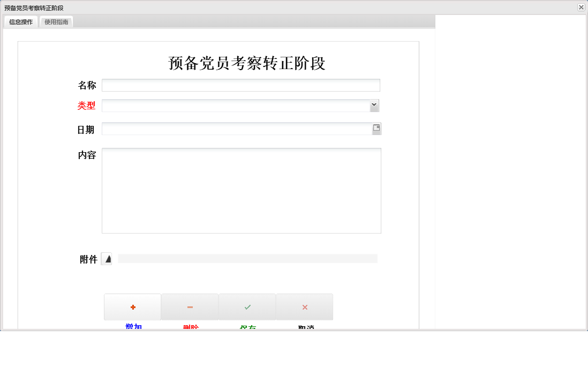Click the minus icon above 删除
Screen dimensions: 588x368
coord(190,306)
